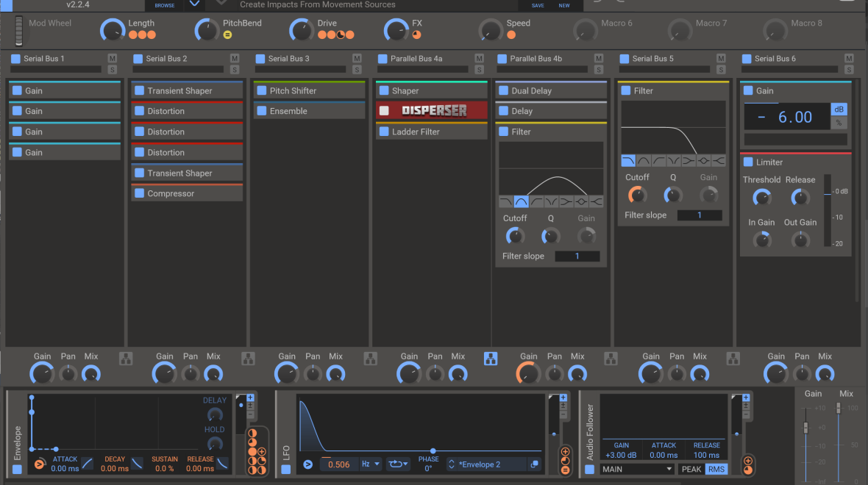Click Audio Follower plus modulation mode button

[x=746, y=398]
